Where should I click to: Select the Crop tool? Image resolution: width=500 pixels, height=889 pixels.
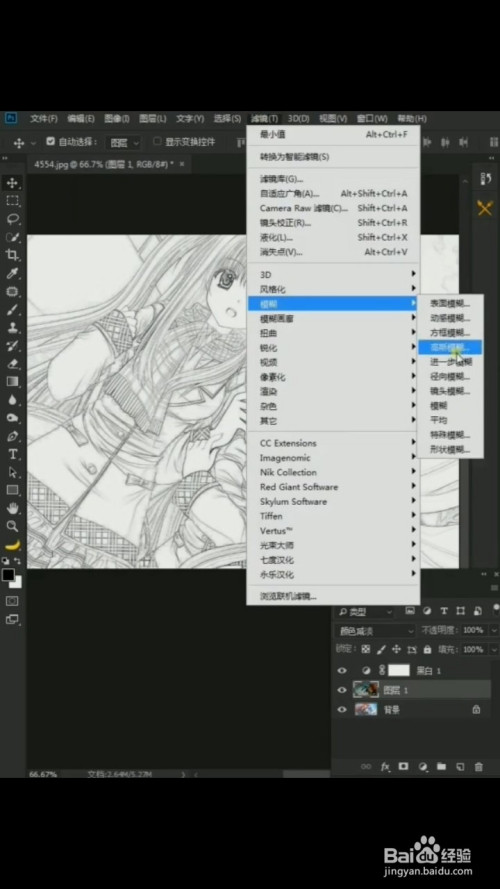[12, 255]
